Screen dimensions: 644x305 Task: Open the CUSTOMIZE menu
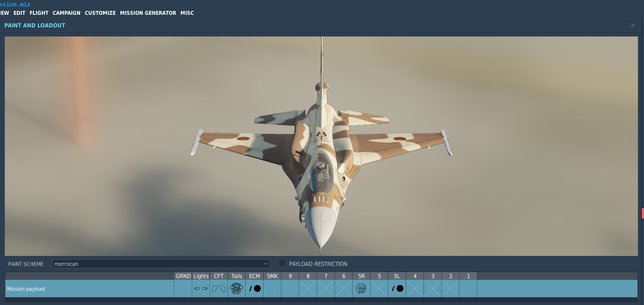(x=100, y=13)
